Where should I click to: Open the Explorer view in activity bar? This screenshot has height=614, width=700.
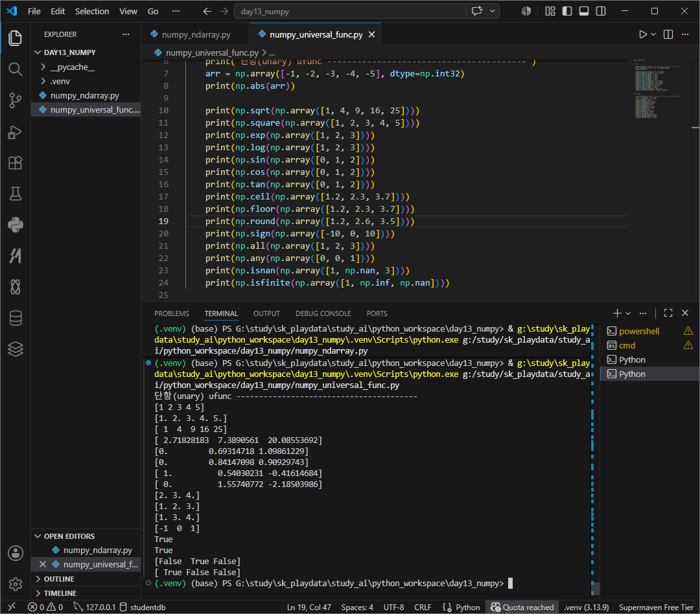click(15, 38)
